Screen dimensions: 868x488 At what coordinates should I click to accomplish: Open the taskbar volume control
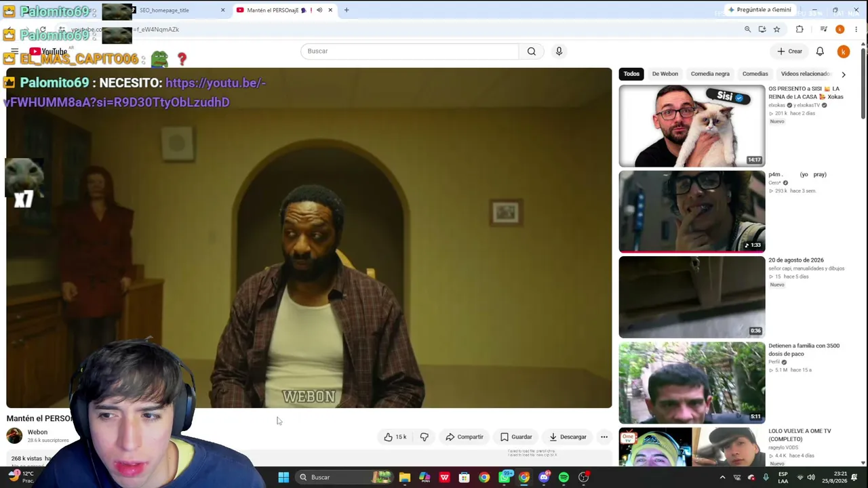(x=811, y=477)
